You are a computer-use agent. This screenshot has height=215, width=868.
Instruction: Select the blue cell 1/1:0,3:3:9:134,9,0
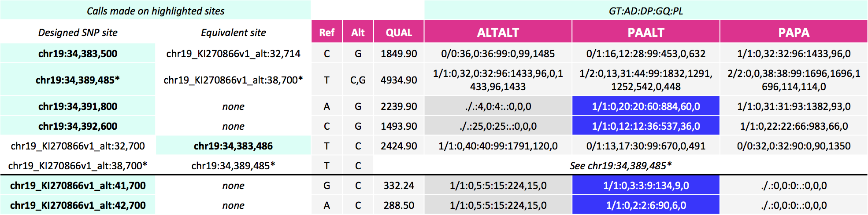[646, 186]
